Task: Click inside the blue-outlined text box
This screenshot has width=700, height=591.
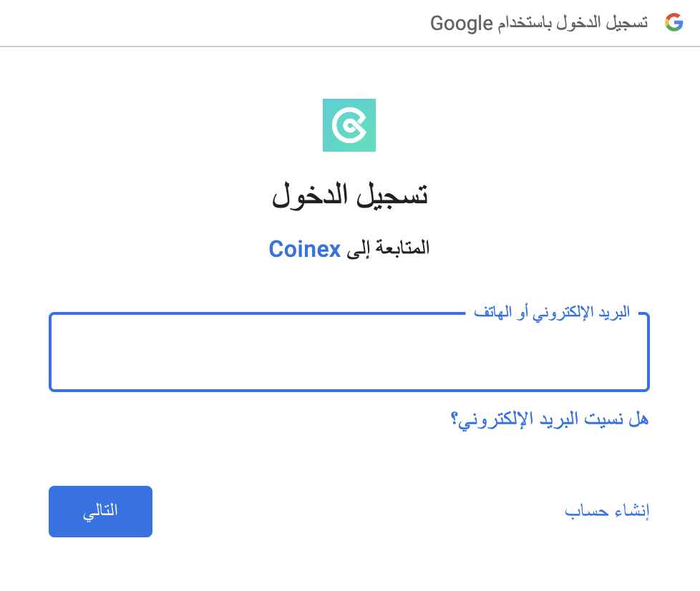Action: 349,352
